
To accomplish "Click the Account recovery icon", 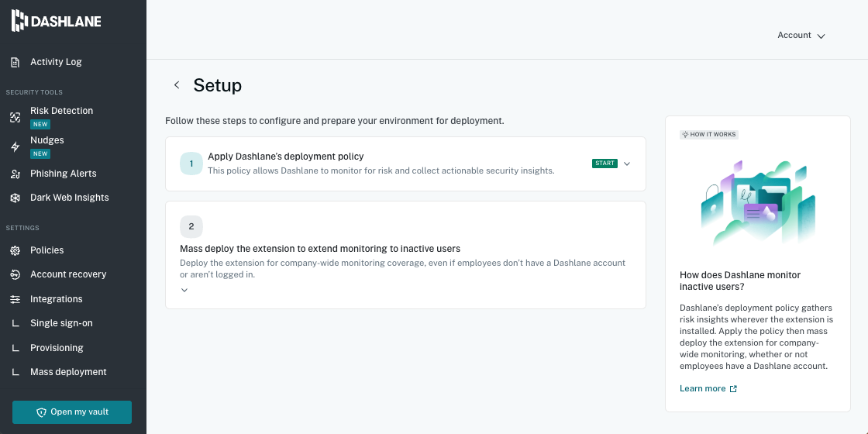I will [15, 274].
